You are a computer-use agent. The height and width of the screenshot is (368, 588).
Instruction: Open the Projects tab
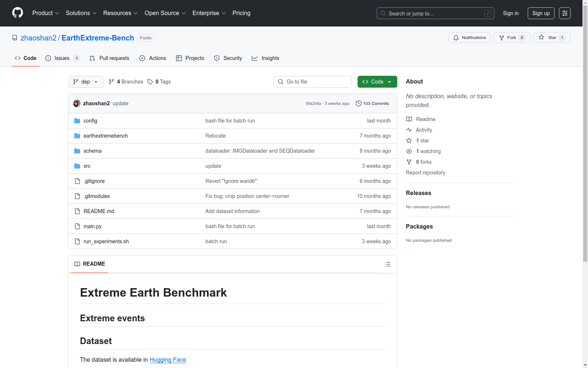tap(190, 58)
